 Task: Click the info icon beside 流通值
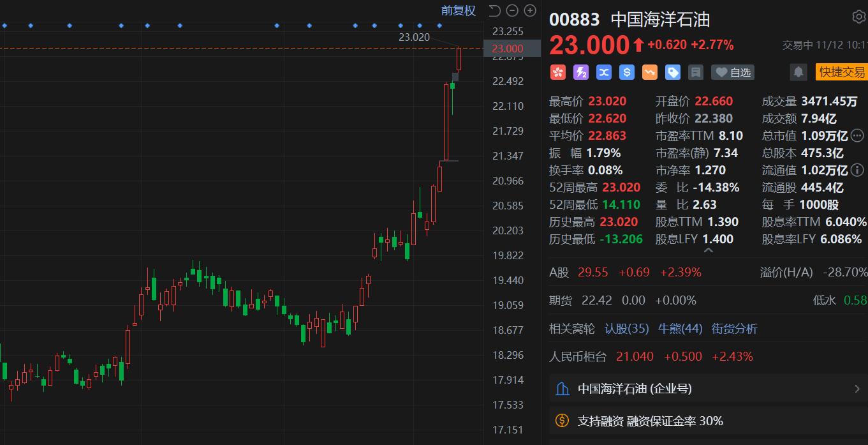tap(857, 170)
